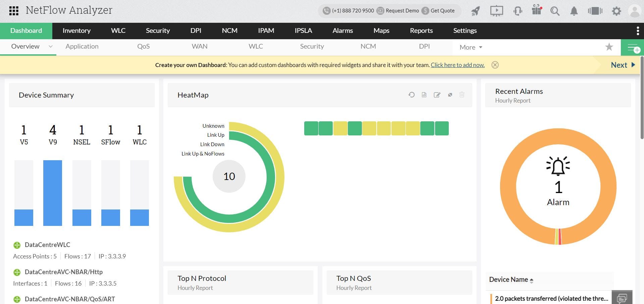The image size is (644, 304).
Task: Toggle sort order on Device Name column
Action: pos(531,280)
